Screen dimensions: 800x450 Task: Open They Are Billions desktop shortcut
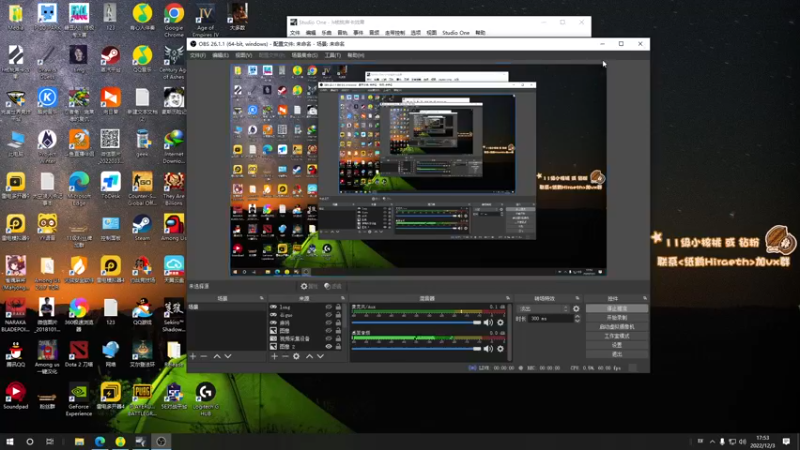click(x=174, y=189)
